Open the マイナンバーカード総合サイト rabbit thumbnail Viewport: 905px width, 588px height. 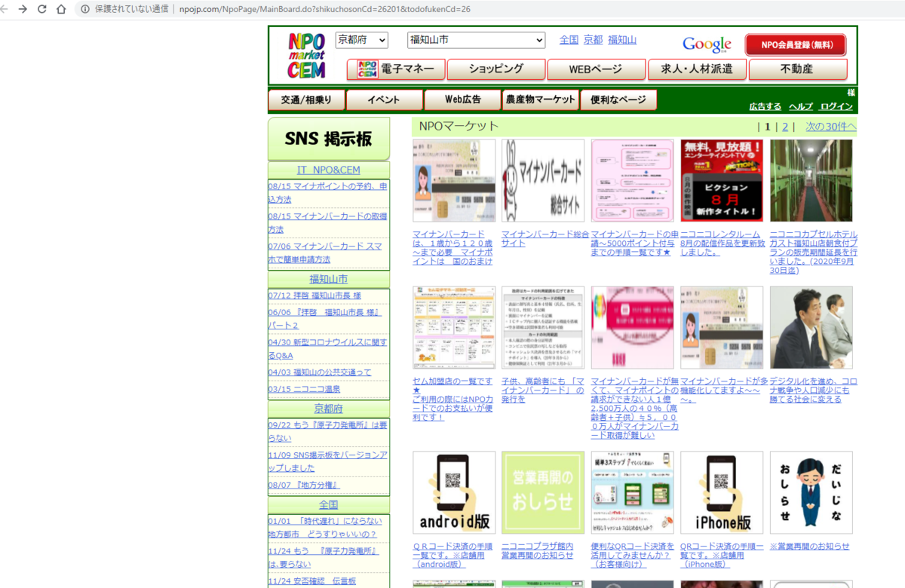tap(543, 180)
